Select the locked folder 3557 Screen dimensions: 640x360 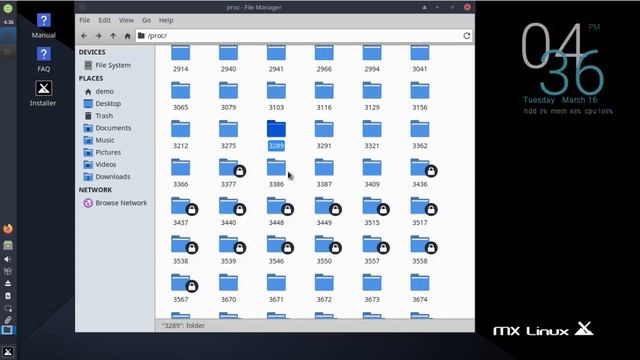(x=373, y=249)
